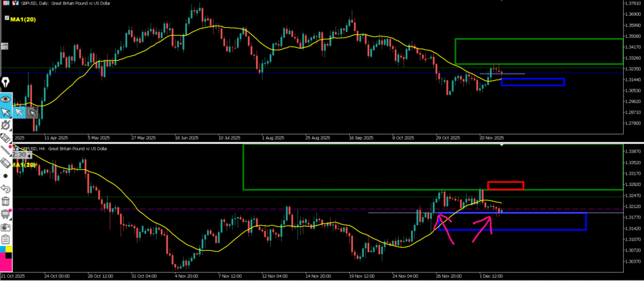Delete drawings with the trash bin icon
644x281 pixels.
coord(6,201)
